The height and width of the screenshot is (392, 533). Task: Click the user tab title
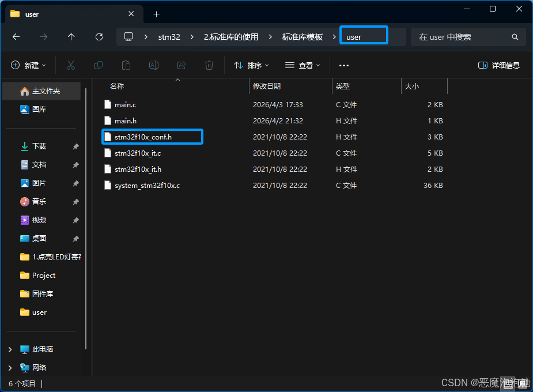coord(32,14)
